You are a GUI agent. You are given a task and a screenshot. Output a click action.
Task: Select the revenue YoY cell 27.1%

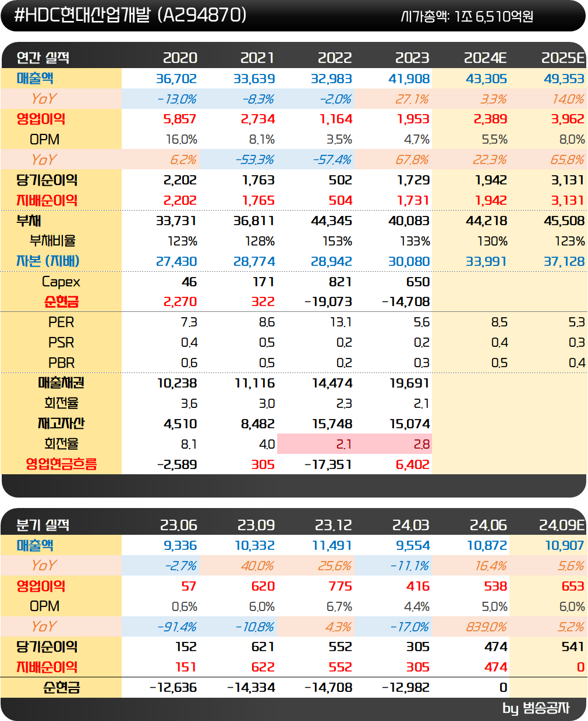click(x=412, y=99)
